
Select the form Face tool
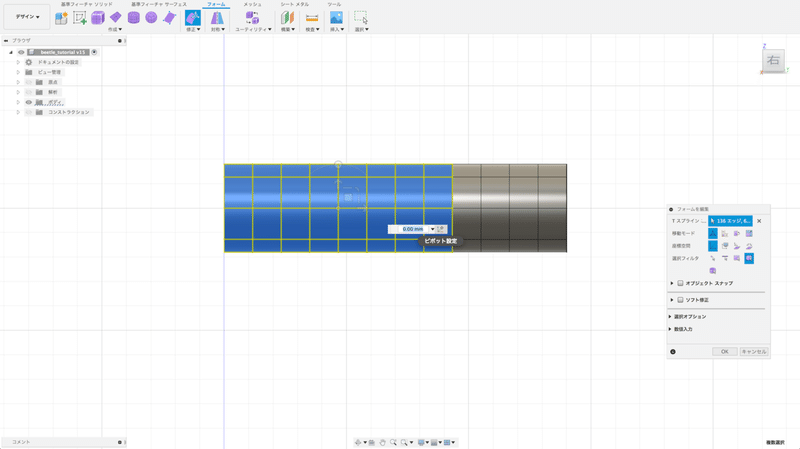169,18
